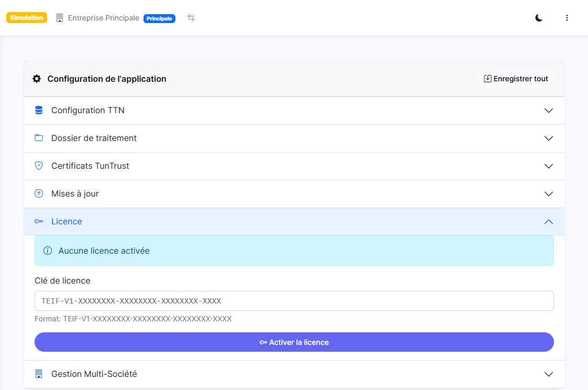The height and width of the screenshot is (390, 588).
Task: Click the building icon for Gestion Multi-Société
Action: click(x=39, y=374)
